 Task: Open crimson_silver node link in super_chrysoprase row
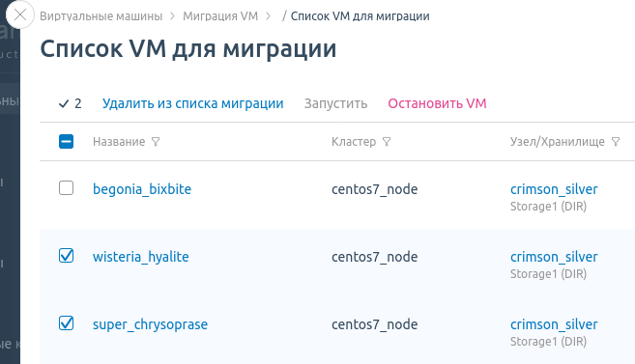554,324
